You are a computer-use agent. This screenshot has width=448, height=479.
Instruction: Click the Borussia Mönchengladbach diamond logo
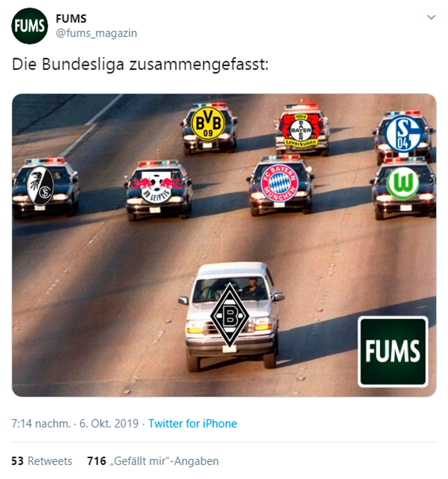click(x=230, y=316)
